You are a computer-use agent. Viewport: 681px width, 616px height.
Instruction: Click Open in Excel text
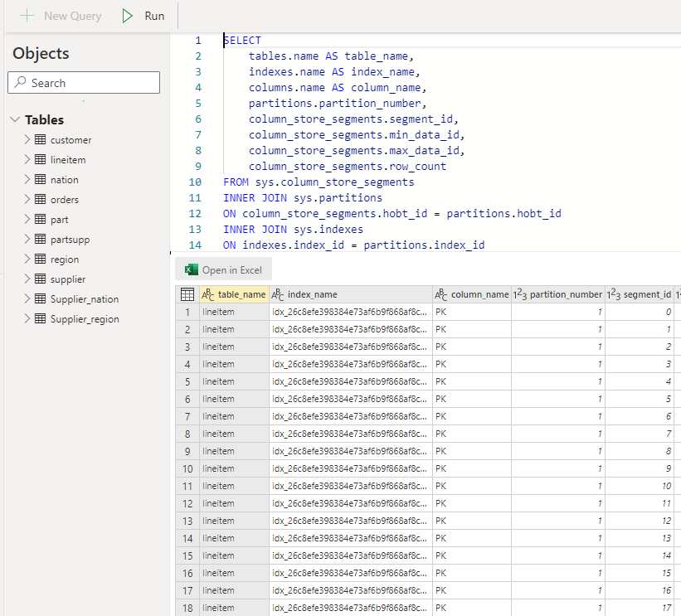pos(232,270)
